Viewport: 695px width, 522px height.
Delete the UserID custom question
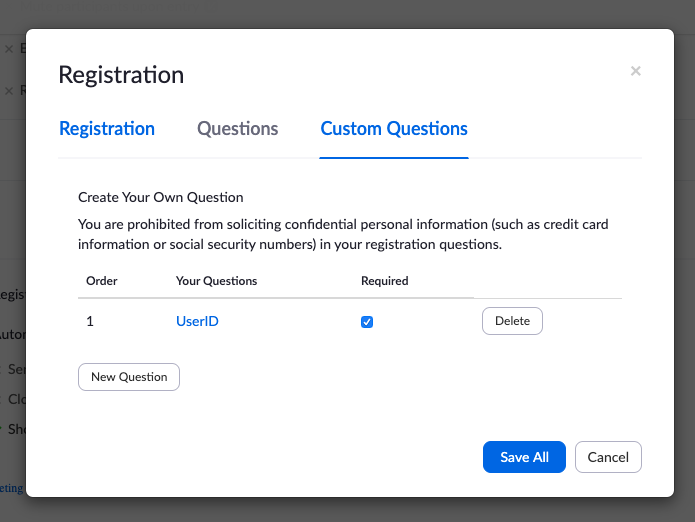[512, 321]
